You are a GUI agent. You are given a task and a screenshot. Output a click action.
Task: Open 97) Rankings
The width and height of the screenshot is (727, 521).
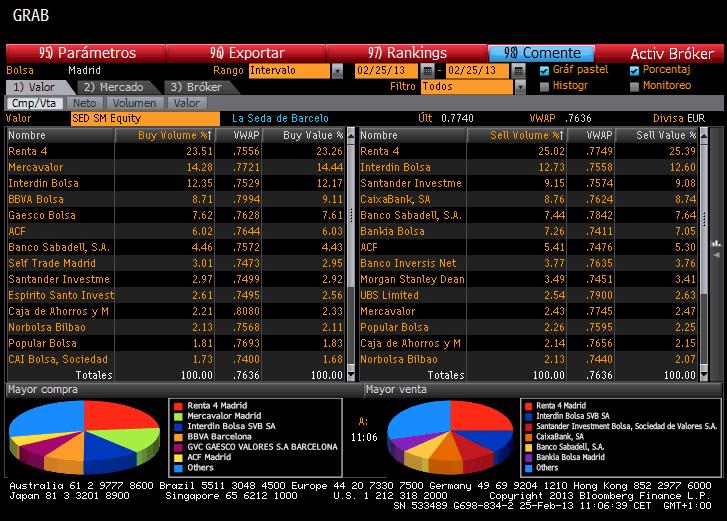click(x=407, y=53)
